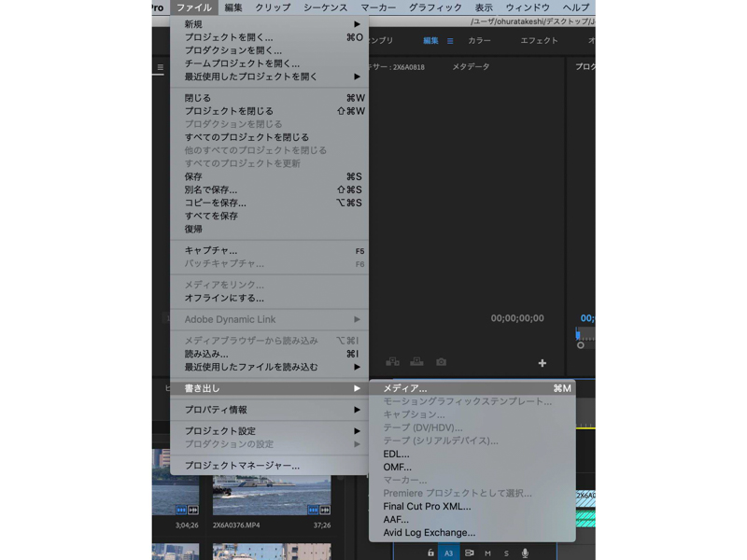The image size is (747, 560).
Task: Click the Extract icon in the Program monitor
Action: click(x=416, y=362)
